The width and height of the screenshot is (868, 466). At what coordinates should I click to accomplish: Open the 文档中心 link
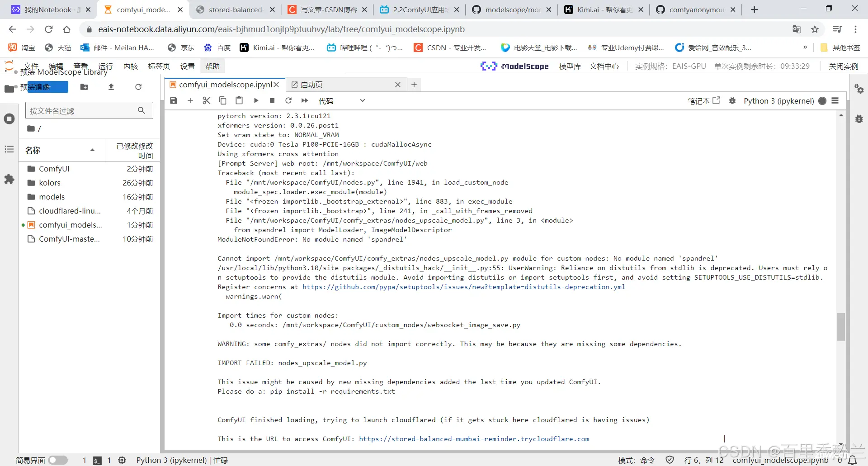click(x=604, y=67)
